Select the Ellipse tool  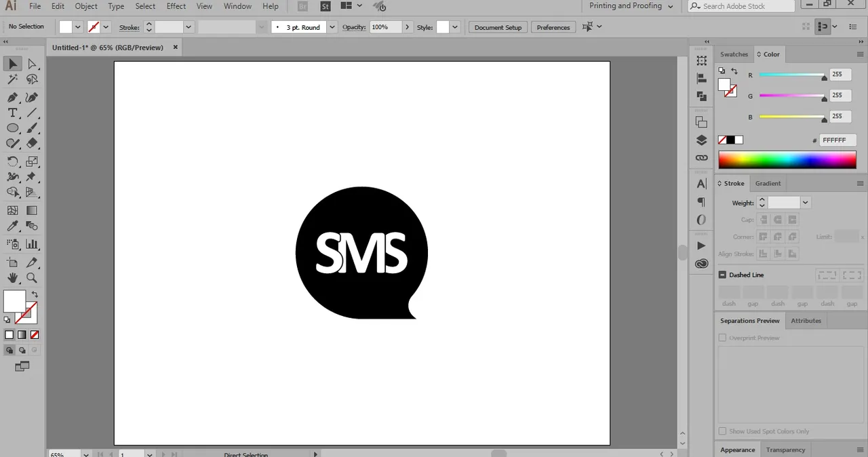13,128
